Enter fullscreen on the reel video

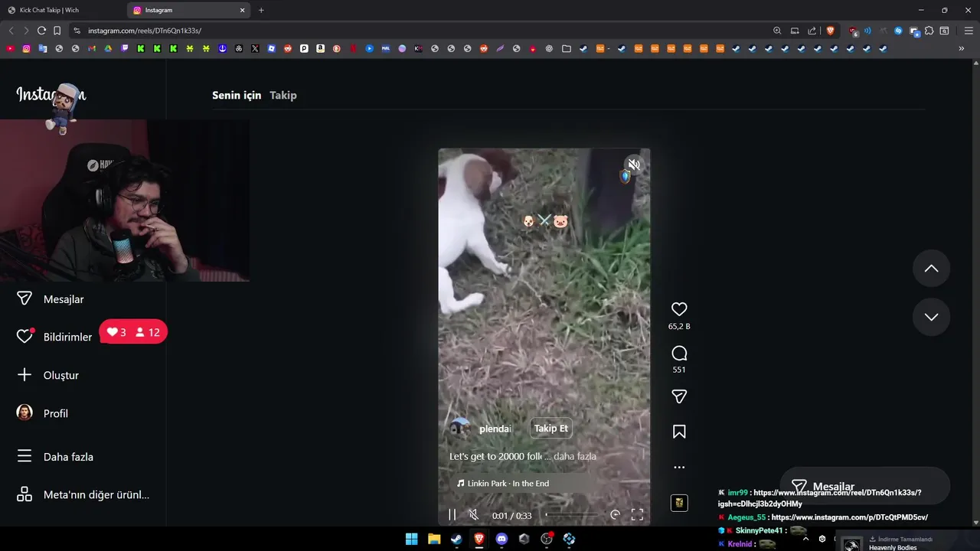click(637, 515)
